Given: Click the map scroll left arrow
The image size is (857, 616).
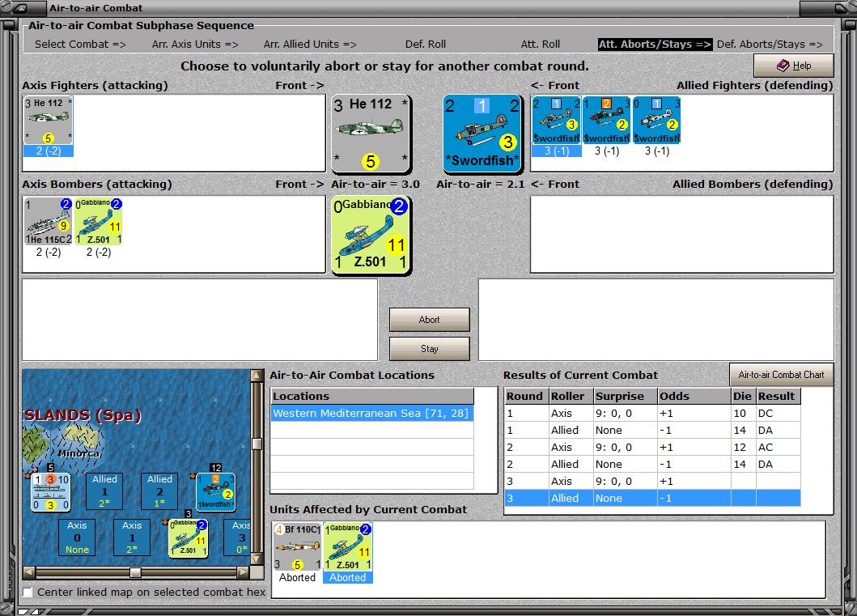Looking at the screenshot, I should click(29, 572).
